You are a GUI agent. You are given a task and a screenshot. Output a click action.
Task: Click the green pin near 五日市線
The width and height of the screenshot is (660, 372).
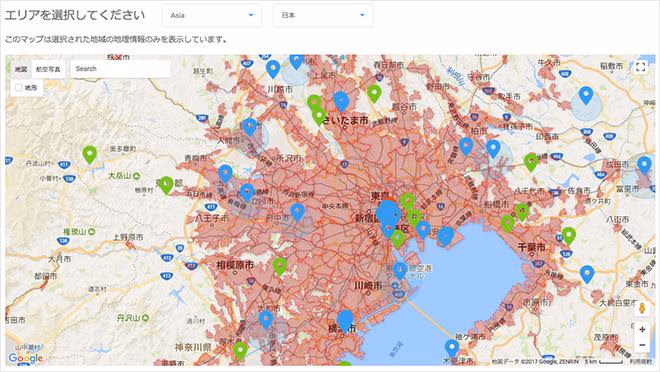coord(166,185)
